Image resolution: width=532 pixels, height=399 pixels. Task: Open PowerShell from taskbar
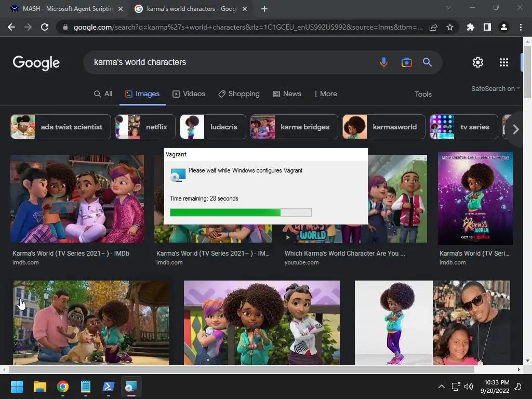click(108, 387)
